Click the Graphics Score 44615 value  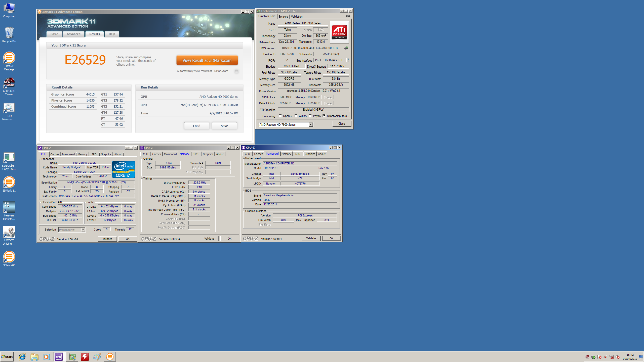click(x=90, y=95)
